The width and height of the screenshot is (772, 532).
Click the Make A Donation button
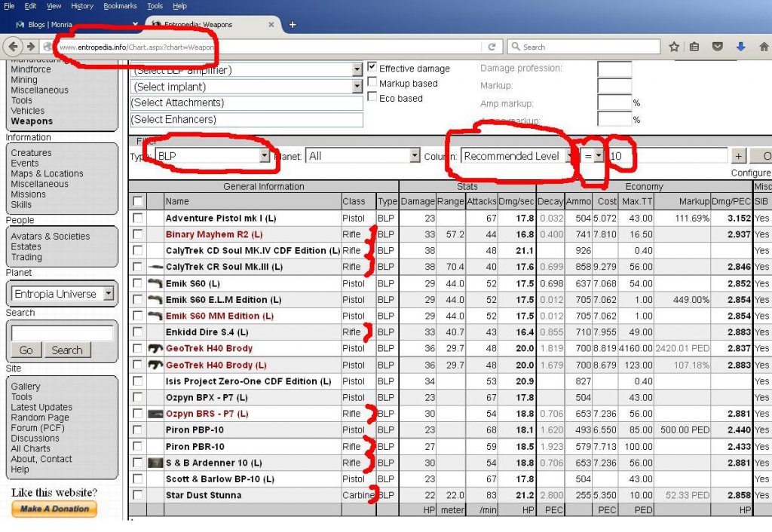coord(54,509)
